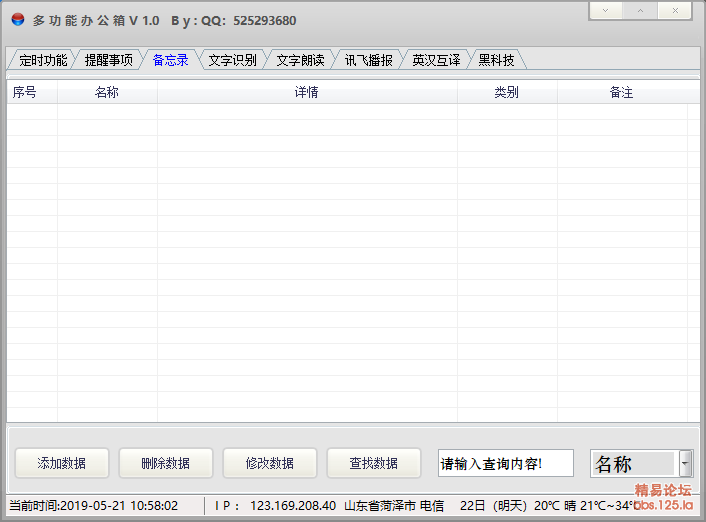This screenshot has height=522, width=706.
Task: Click the IP address 123.169.208.40
Action: point(293,506)
